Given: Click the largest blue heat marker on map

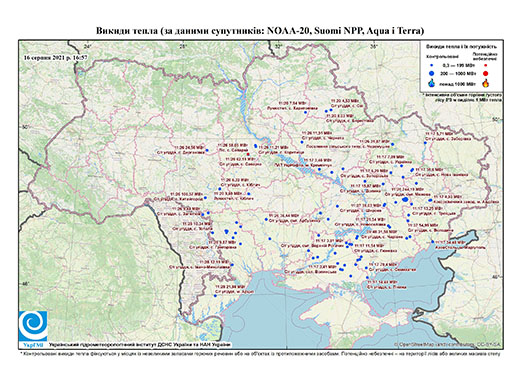Looking at the screenshot, I should 405,199.
